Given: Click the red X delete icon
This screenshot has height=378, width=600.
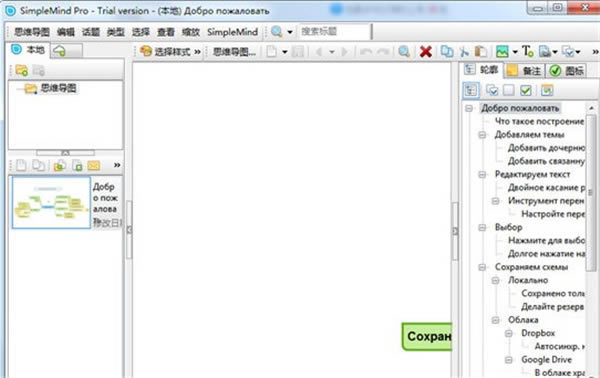Looking at the screenshot, I should click(426, 51).
